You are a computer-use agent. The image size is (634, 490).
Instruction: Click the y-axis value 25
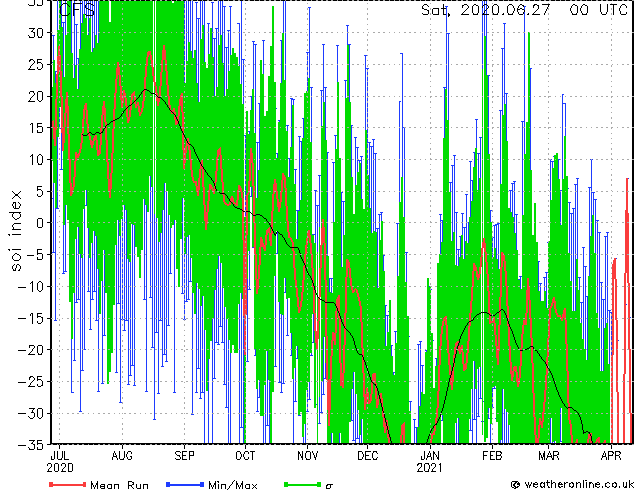pyautogui.click(x=36, y=64)
